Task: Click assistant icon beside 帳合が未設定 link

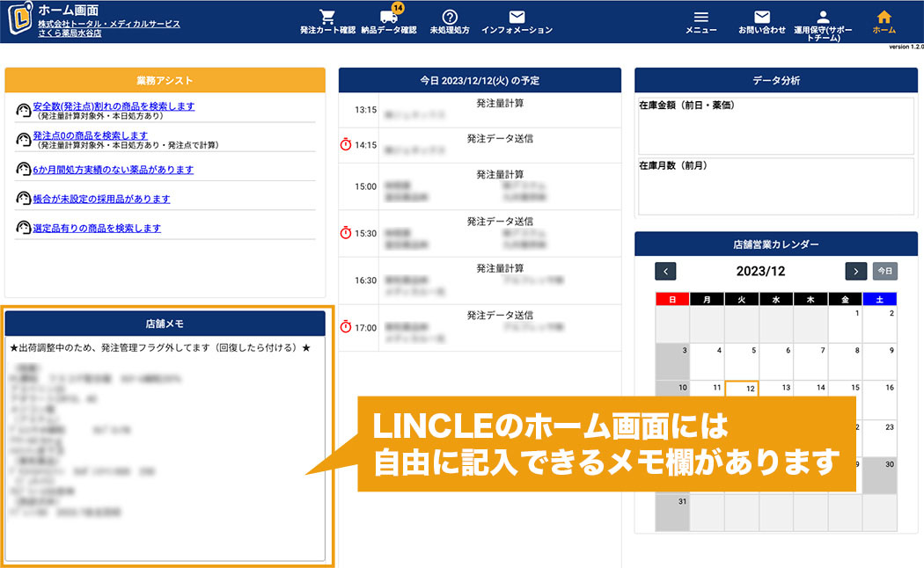Action: [x=24, y=199]
